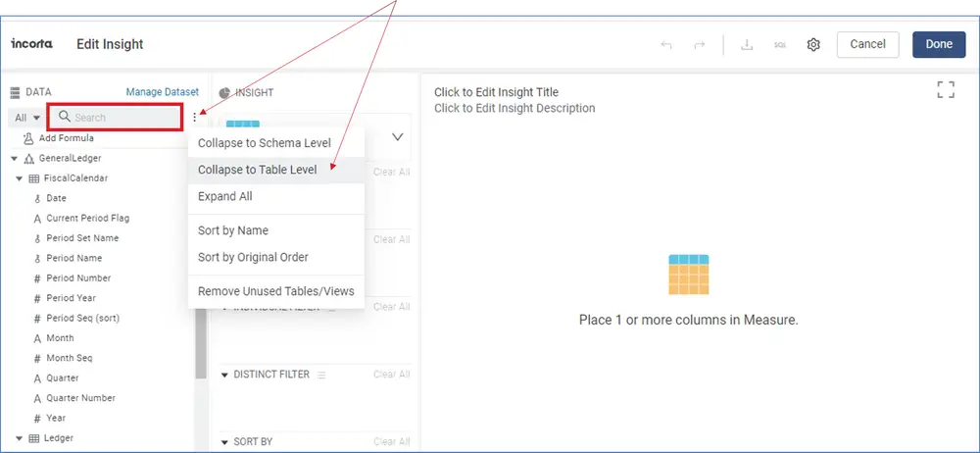Select the Period Name column
This screenshot has width=980, height=453.
73,259
